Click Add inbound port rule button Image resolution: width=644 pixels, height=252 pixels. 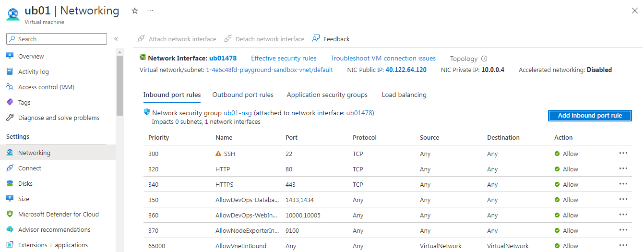click(590, 116)
